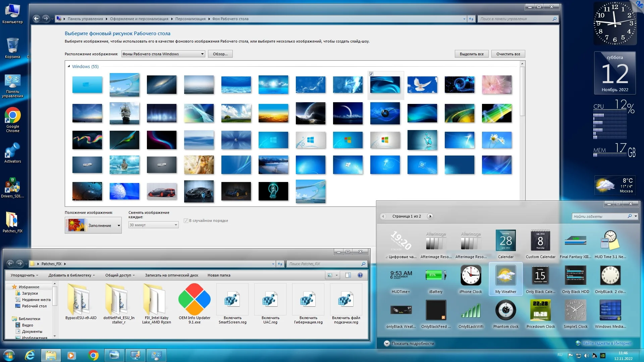Toggle preview pane in Patches_FIX toolbar
Screen dimensions: 644x362
coord(348,275)
